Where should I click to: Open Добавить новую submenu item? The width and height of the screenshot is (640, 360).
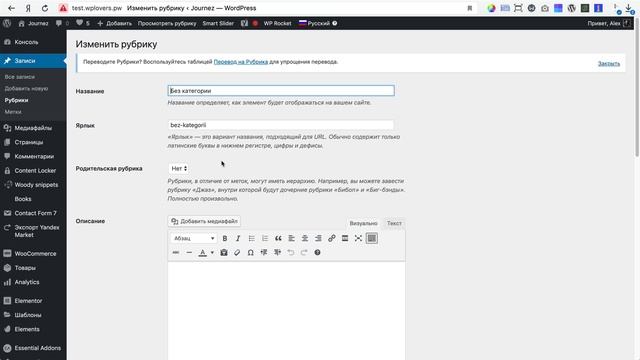[27, 89]
